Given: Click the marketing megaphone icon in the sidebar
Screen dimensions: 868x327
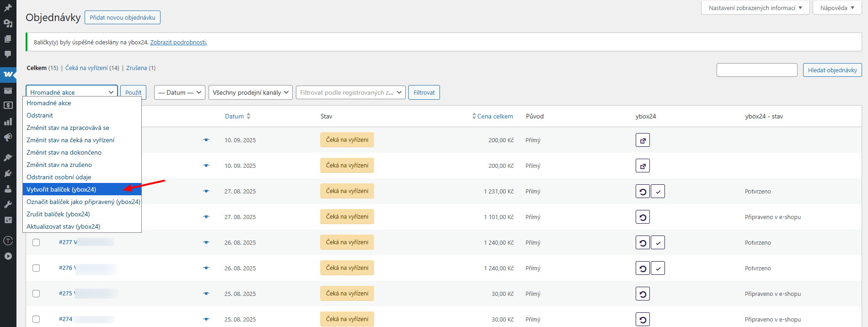Looking at the screenshot, I should click(8, 138).
